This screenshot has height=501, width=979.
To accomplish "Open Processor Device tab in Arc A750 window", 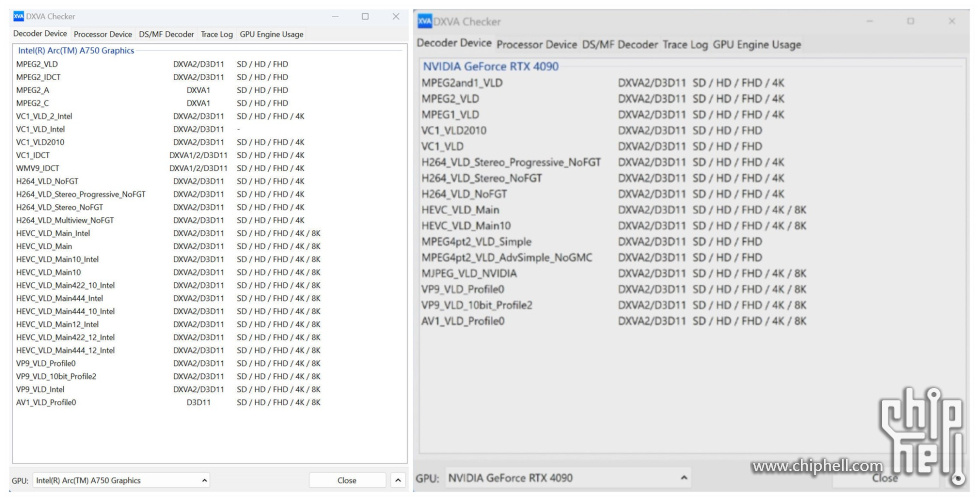I will 102,34.
